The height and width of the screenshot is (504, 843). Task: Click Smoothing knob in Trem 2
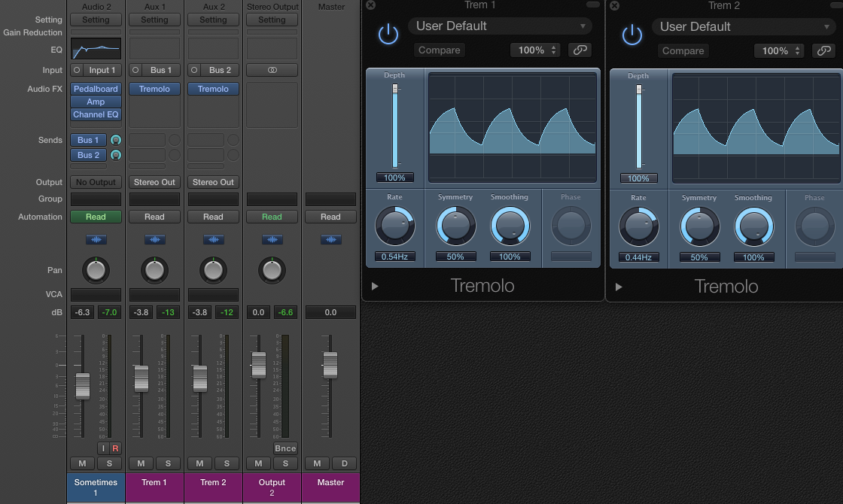click(753, 226)
